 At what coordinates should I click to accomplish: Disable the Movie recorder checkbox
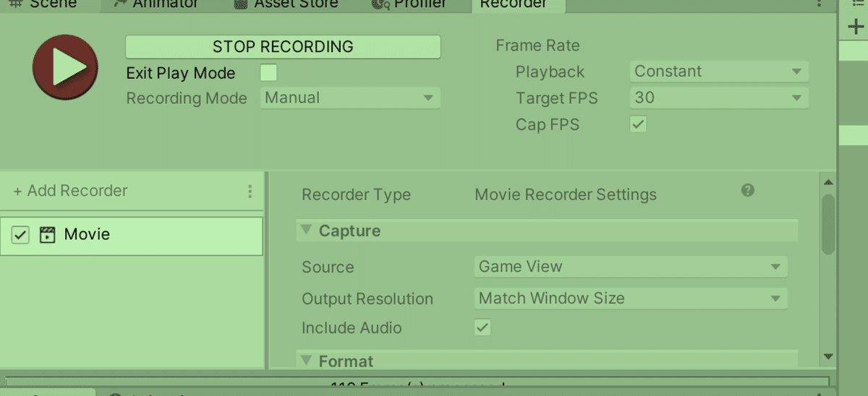click(x=20, y=235)
